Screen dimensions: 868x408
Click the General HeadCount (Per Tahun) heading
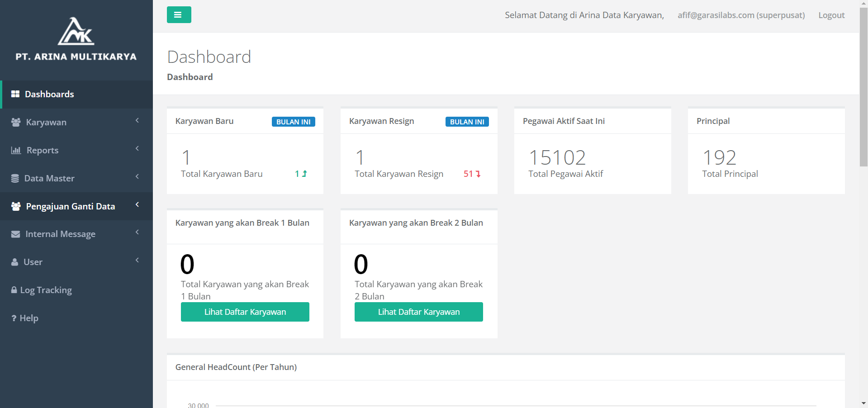236,367
